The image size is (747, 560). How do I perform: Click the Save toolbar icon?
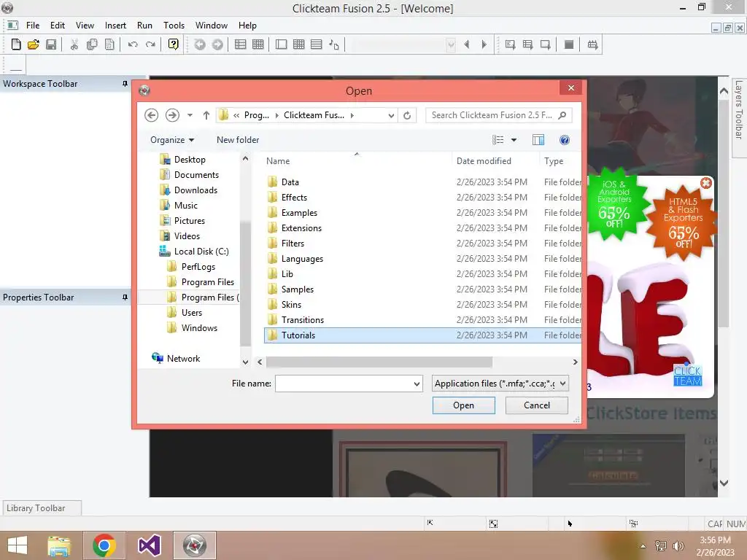[x=51, y=44]
